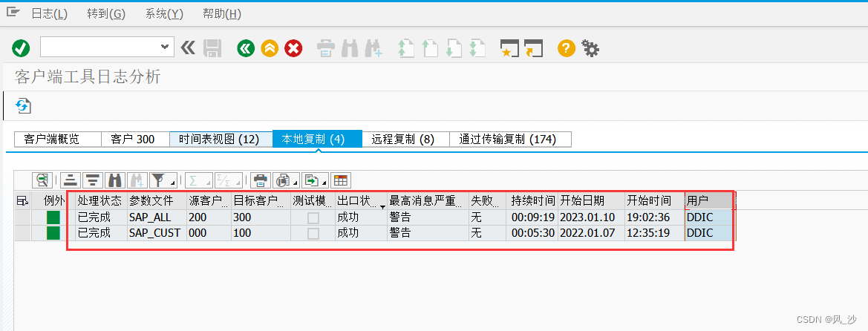Click the select-all rows icon in grid corner
Viewport: 868px width, 331px height.
tap(23, 200)
